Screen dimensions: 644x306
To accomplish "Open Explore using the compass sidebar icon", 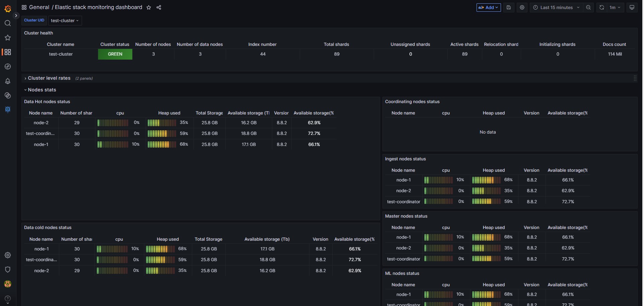I will 7,67.
